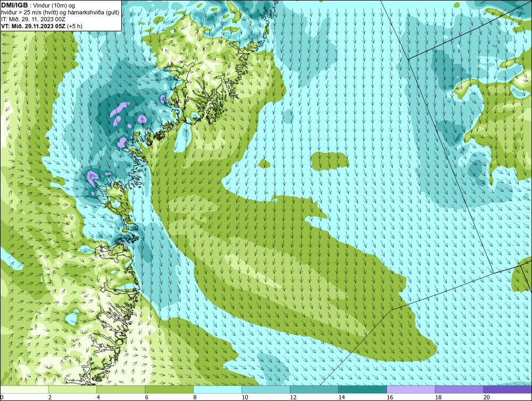Click the 'IT: Mið. 29. 11. 2023 00Z' line

pos(33,19)
